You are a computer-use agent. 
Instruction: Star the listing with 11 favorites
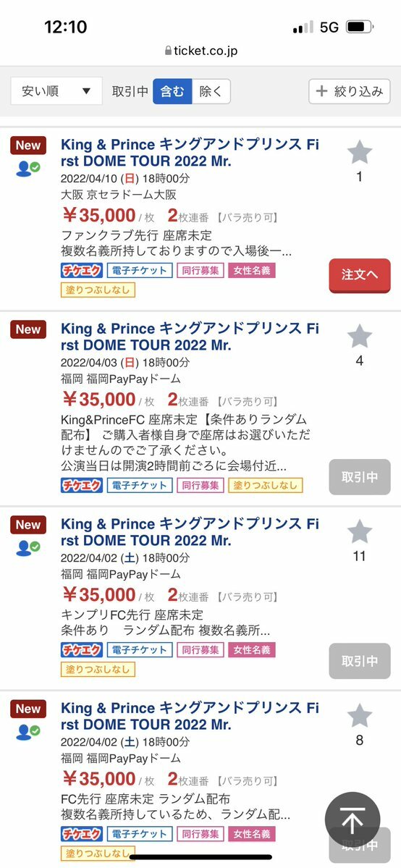pos(360,531)
